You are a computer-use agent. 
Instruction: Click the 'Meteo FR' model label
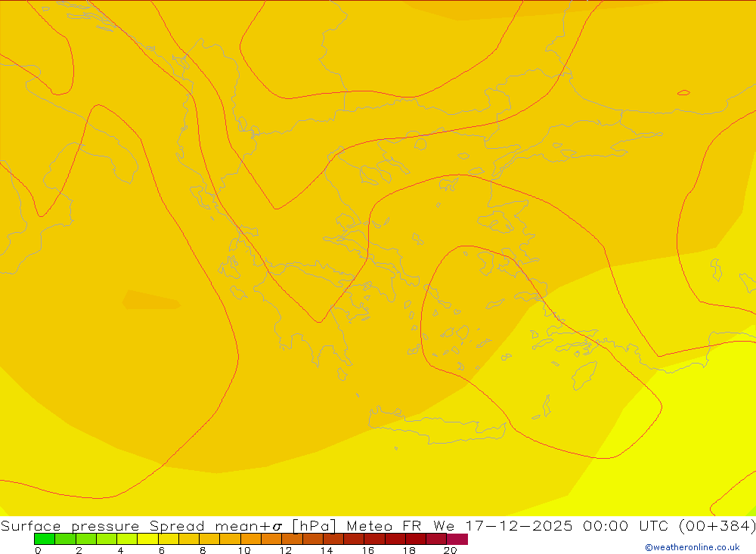click(384, 525)
